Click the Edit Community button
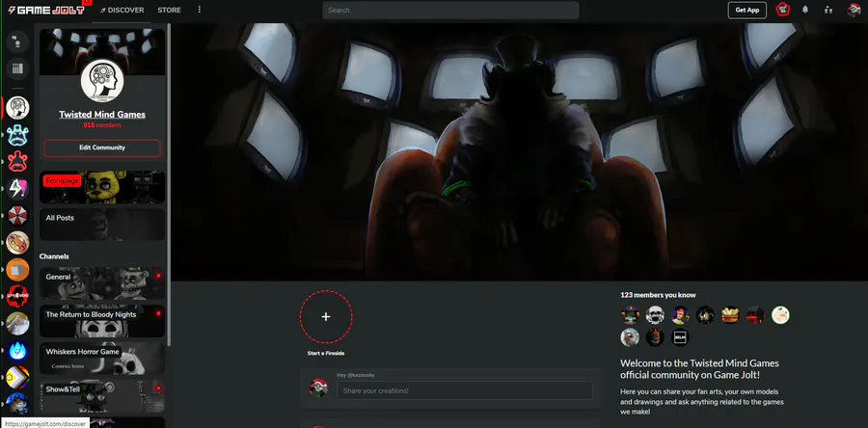This screenshot has width=868, height=428. click(102, 148)
